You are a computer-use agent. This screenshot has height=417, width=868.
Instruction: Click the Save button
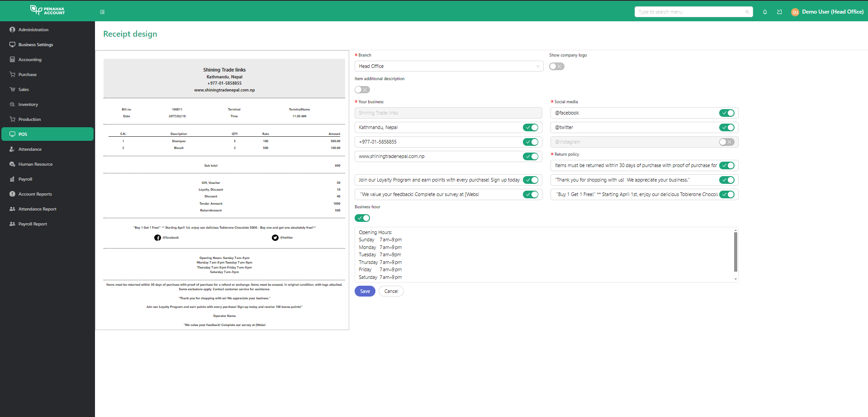pyautogui.click(x=365, y=292)
